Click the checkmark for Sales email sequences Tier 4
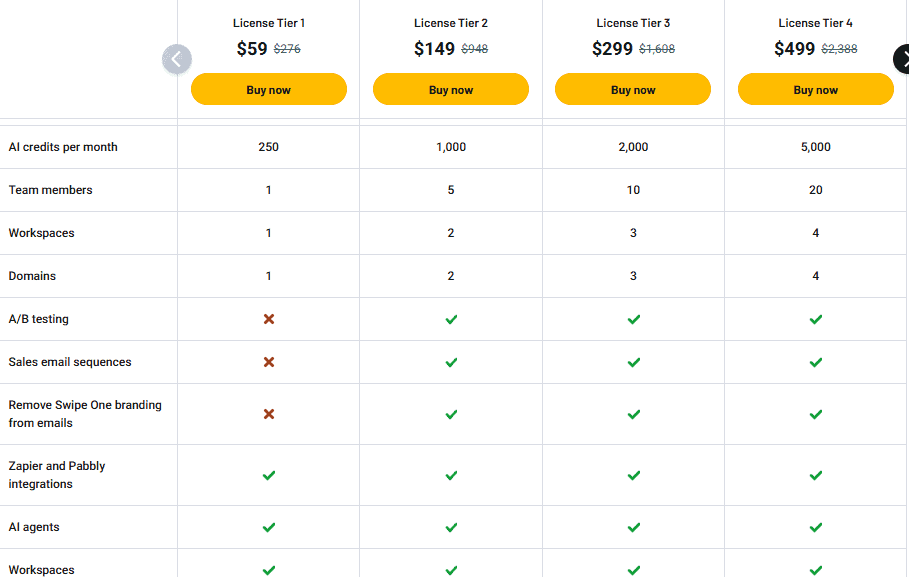The height and width of the screenshot is (577, 909). coord(815,362)
